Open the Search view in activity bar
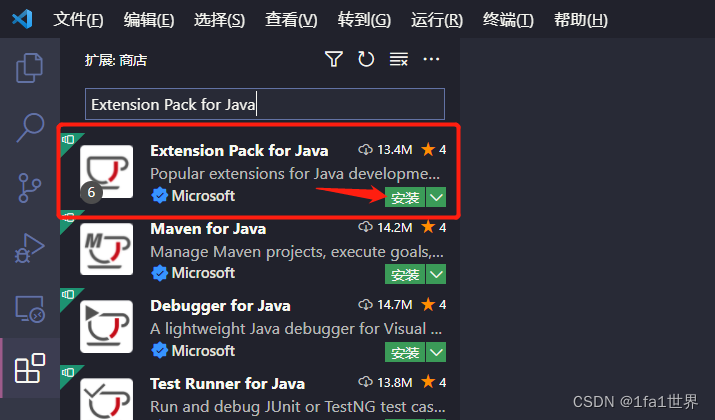Image resolution: width=715 pixels, height=420 pixels. point(30,128)
